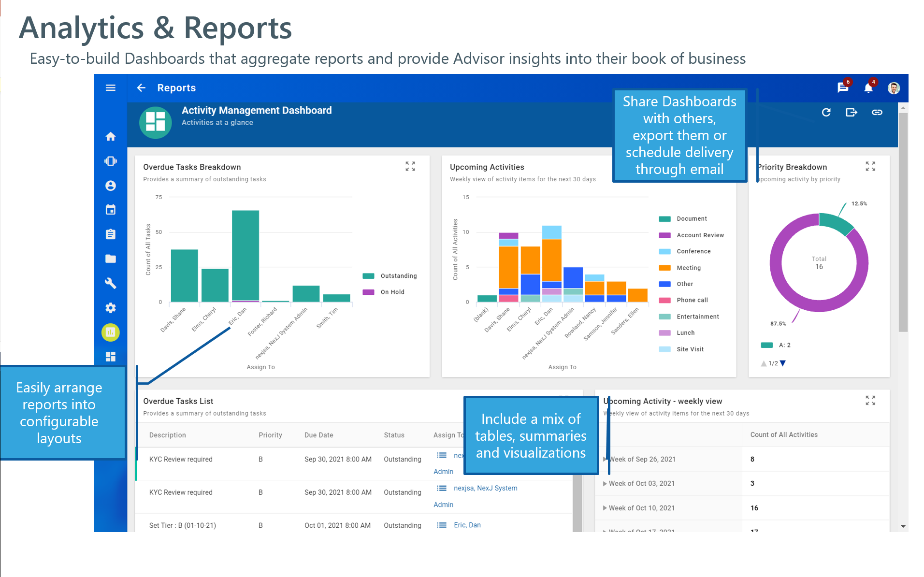Screen dimensions: 924x577
Task: Open the chat messages icon
Action: [x=843, y=87]
